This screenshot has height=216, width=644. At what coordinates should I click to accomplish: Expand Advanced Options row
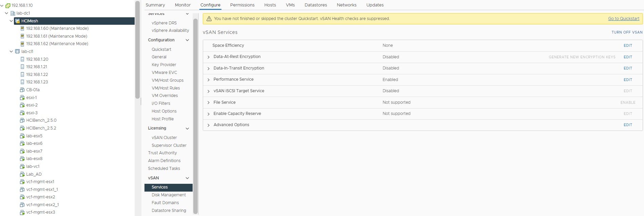tap(209, 125)
